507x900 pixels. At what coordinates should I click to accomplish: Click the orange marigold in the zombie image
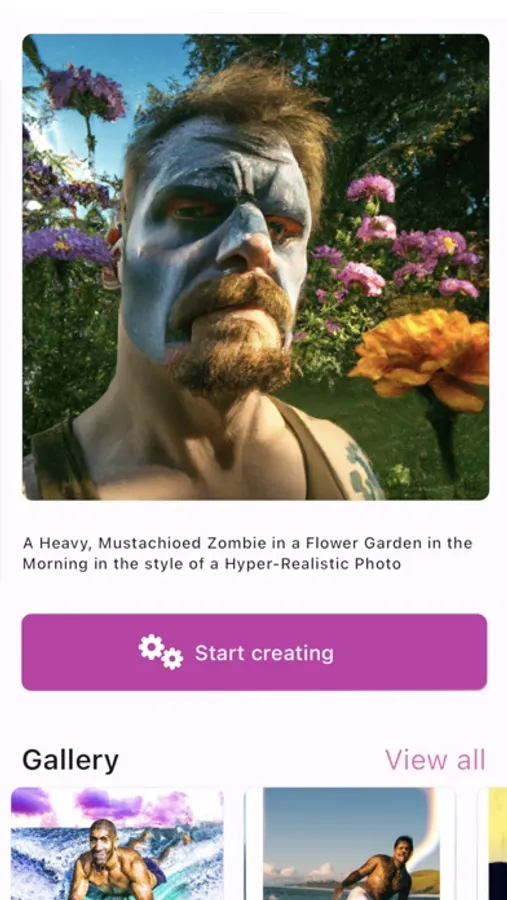tap(424, 358)
